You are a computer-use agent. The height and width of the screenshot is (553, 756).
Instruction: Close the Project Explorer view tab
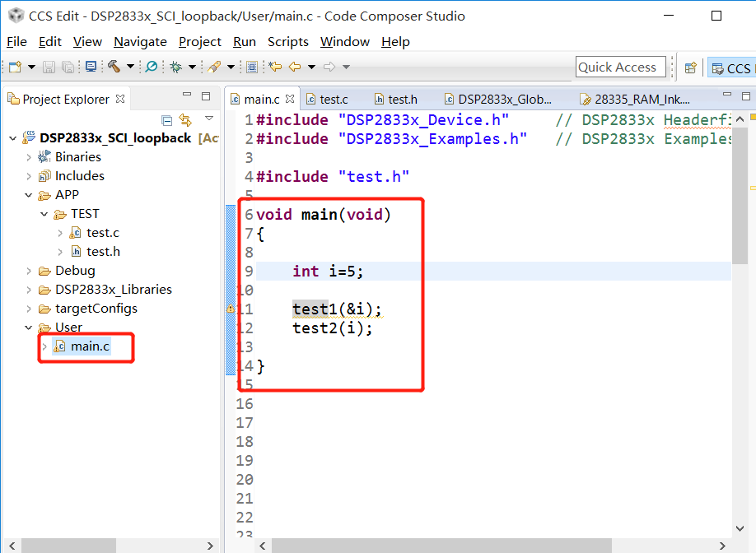pyautogui.click(x=120, y=99)
